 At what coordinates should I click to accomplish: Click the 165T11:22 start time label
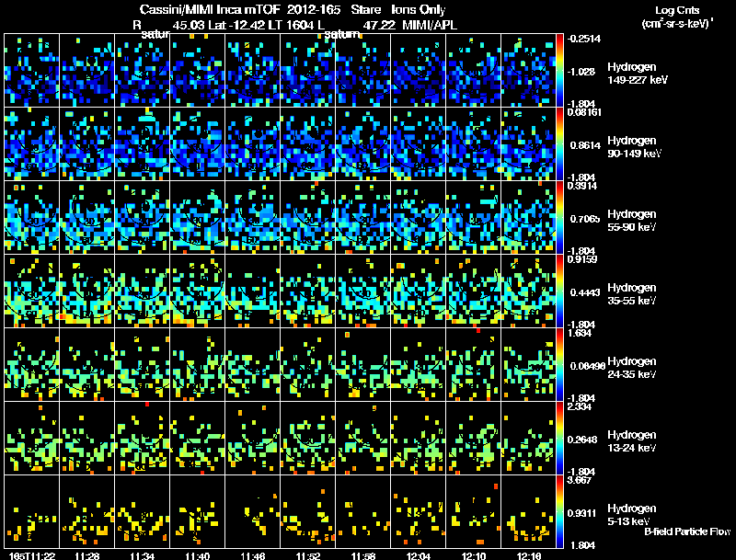pyautogui.click(x=32, y=555)
